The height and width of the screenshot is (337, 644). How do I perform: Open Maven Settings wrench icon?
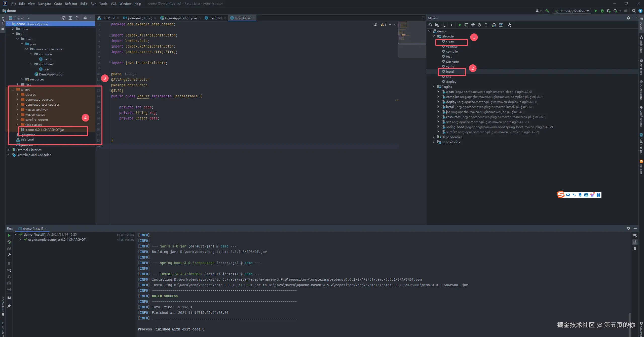[509, 25]
